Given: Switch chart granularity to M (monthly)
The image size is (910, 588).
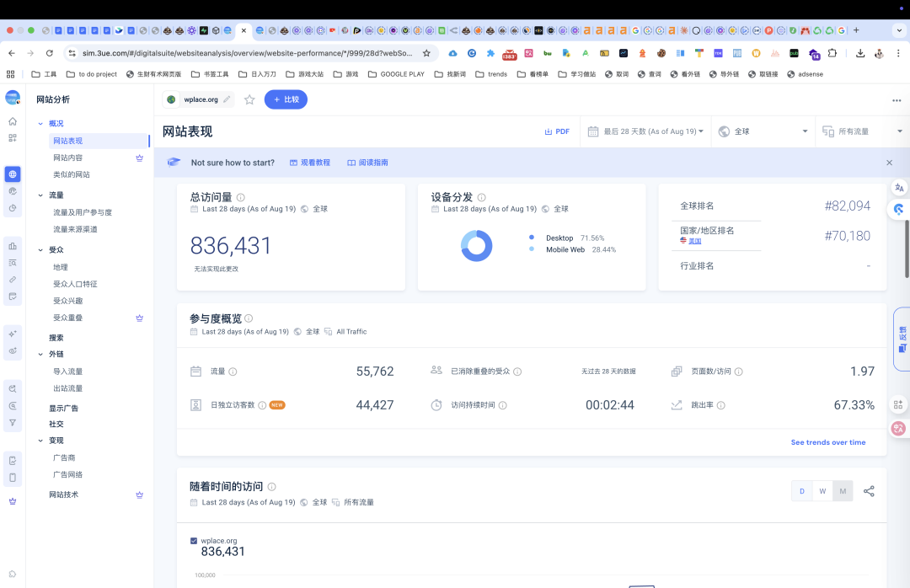Looking at the screenshot, I should point(843,491).
